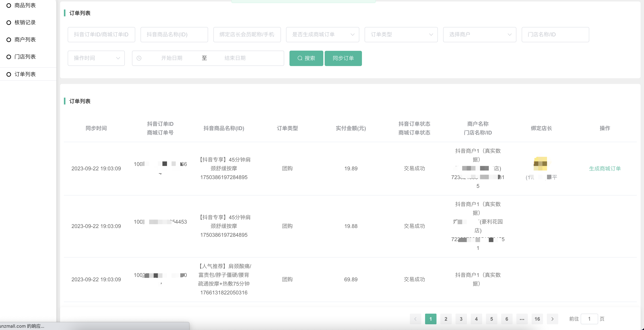This screenshot has height=330, width=644.
Task: Click the circle icon beside 商户列表
Action: pyautogui.click(x=9, y=40)
